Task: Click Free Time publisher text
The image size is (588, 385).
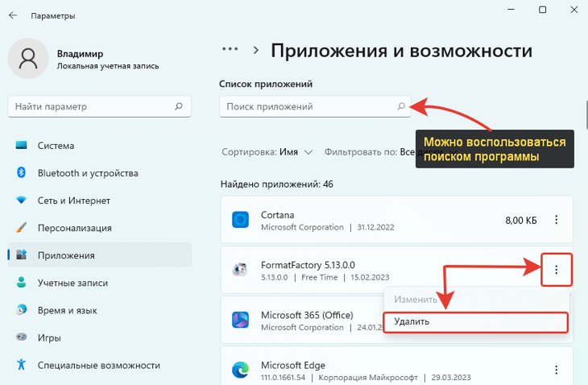Action: click(320, 277)
